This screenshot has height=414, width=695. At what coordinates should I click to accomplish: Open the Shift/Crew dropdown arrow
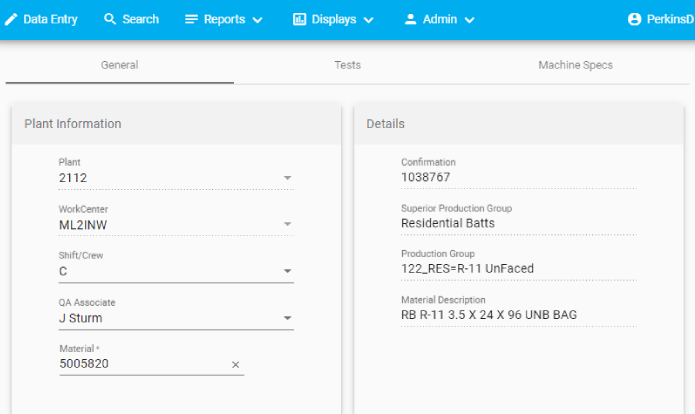[x=287, y=271]
